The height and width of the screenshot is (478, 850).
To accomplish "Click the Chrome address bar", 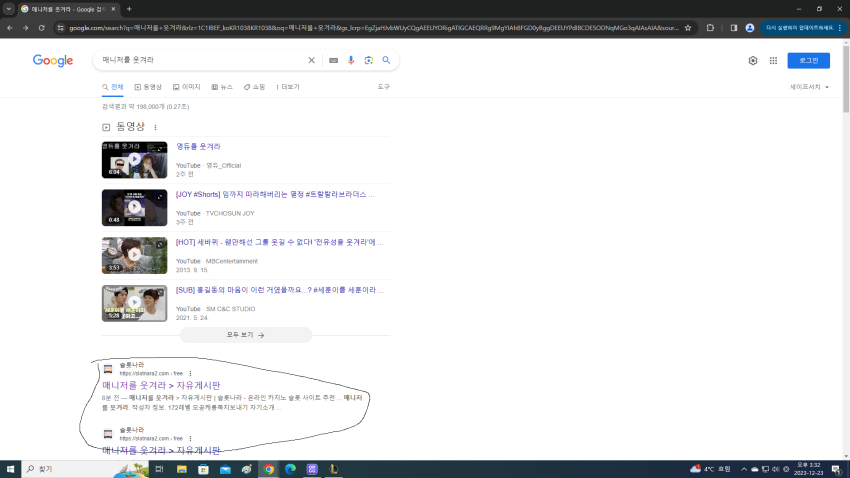I will pos(373,28).
